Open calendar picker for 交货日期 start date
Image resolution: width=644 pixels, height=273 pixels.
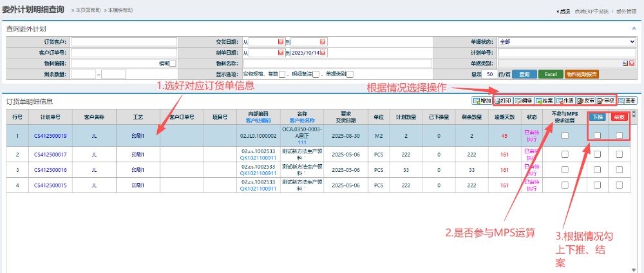(281, 42)
